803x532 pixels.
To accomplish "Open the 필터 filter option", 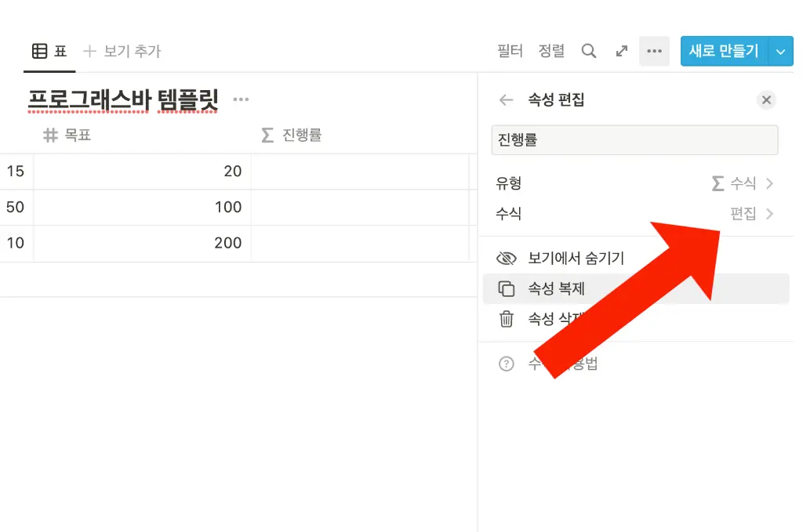I will (x=510, y=52).
